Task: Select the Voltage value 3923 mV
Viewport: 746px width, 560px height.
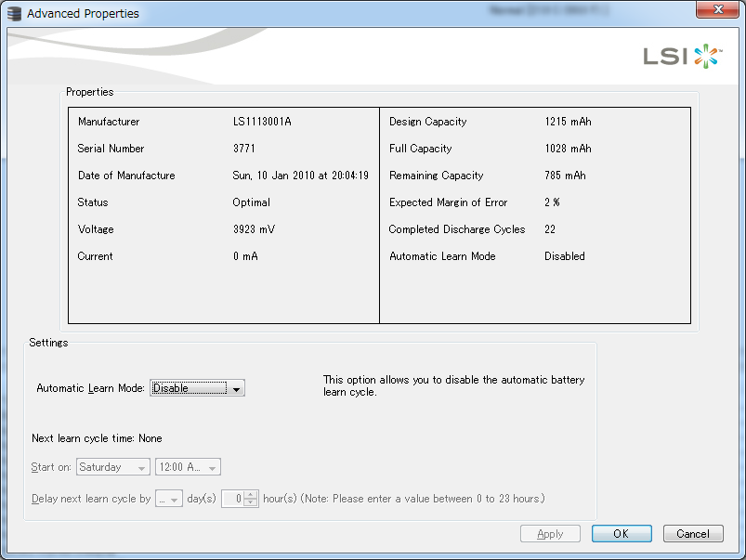Action: click(x=254, y=229)
